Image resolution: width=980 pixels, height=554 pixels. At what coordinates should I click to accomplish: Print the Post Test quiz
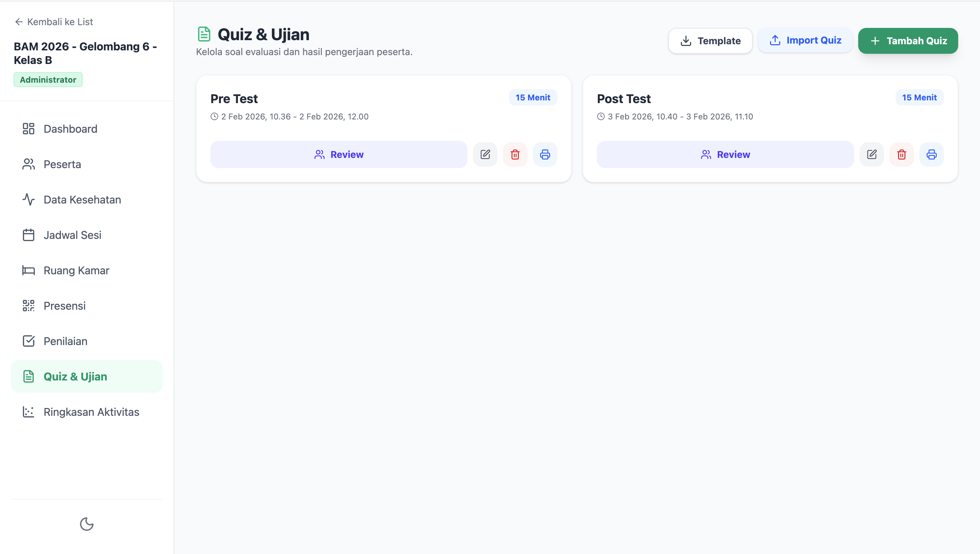(x=931, y=154)
